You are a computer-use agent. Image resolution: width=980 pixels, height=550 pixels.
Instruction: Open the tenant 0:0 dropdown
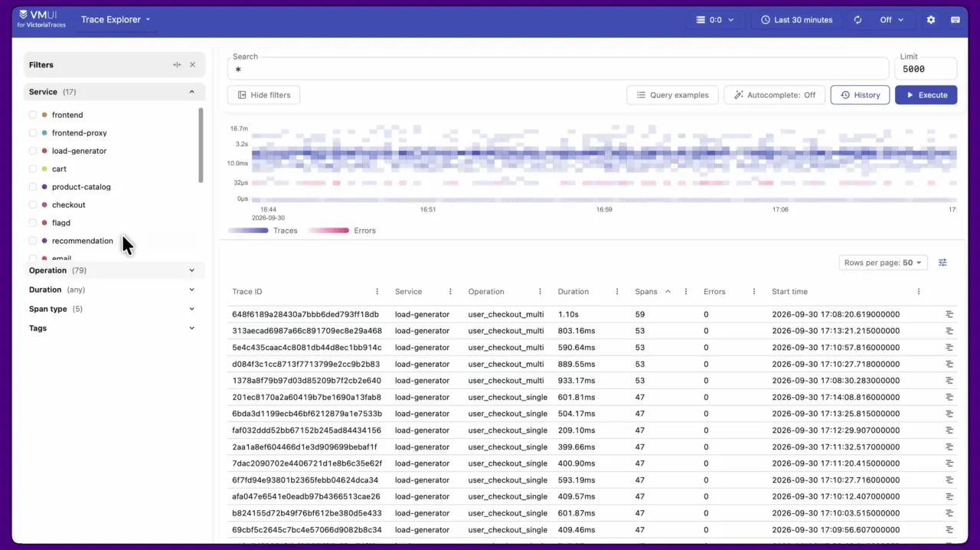tap(715, 20)
